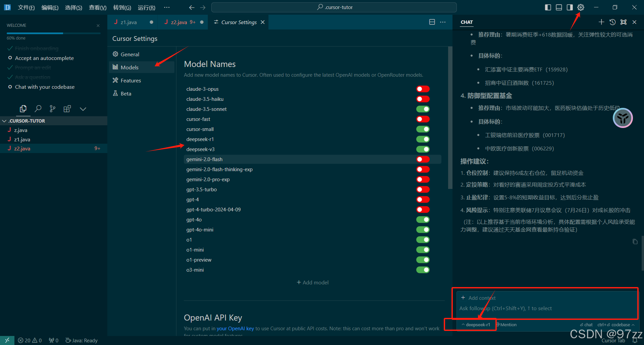Click Add context in chat input
Image resolution: width=644 pixels, height=345 pixels.
tap(478, 298)
